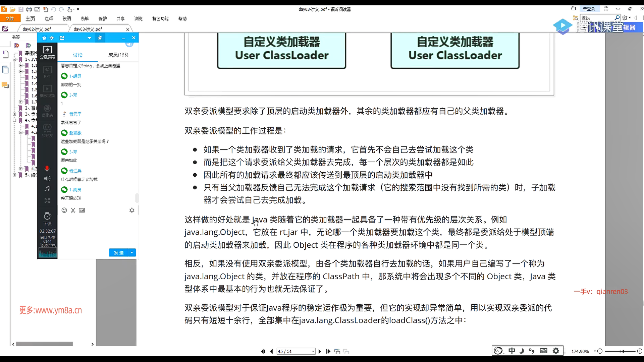Click the music note icon
This screenshot has height=362, width=644.
pos(47,189)
